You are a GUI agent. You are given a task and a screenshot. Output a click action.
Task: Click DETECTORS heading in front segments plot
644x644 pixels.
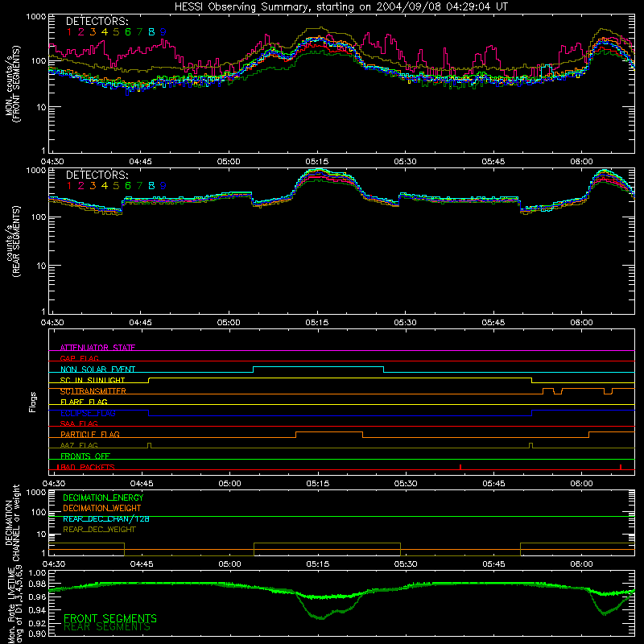(97, 21)
